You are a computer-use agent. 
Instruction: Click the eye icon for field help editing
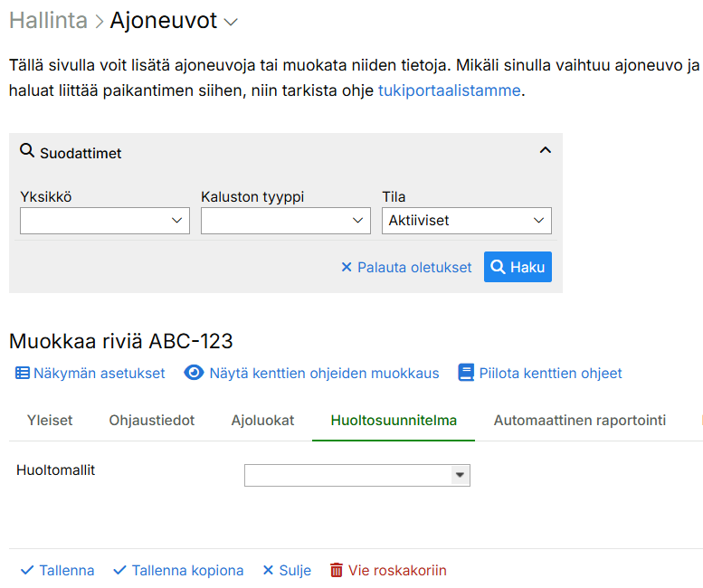194,373
